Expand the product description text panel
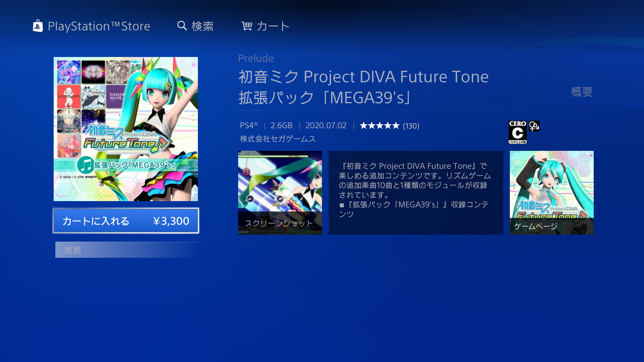This screenshot has width=644, height=362. point(416,193)
